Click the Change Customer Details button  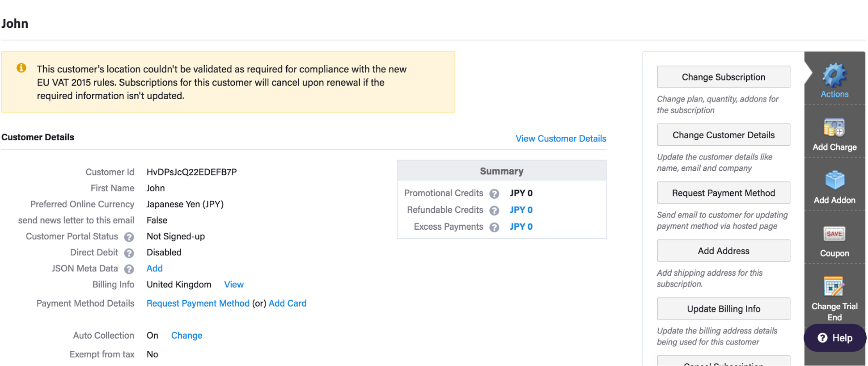click(x=723, y=135)
